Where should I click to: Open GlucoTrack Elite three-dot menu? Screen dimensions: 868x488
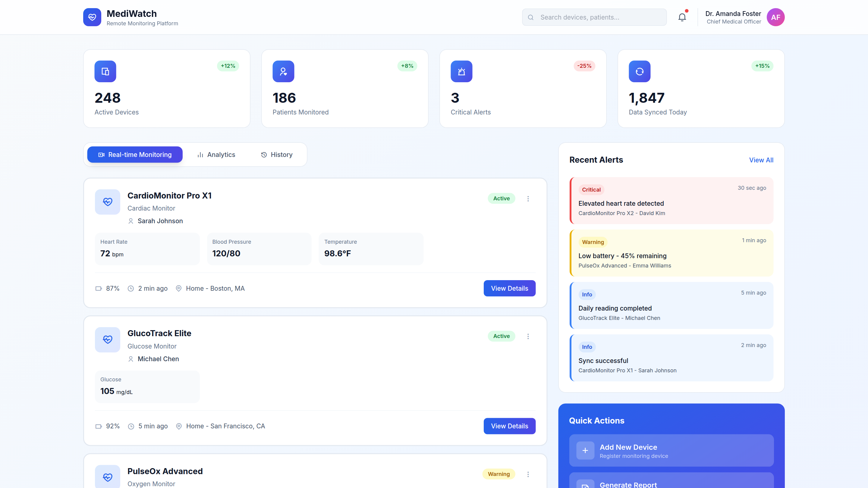click(x=528, y=336)
